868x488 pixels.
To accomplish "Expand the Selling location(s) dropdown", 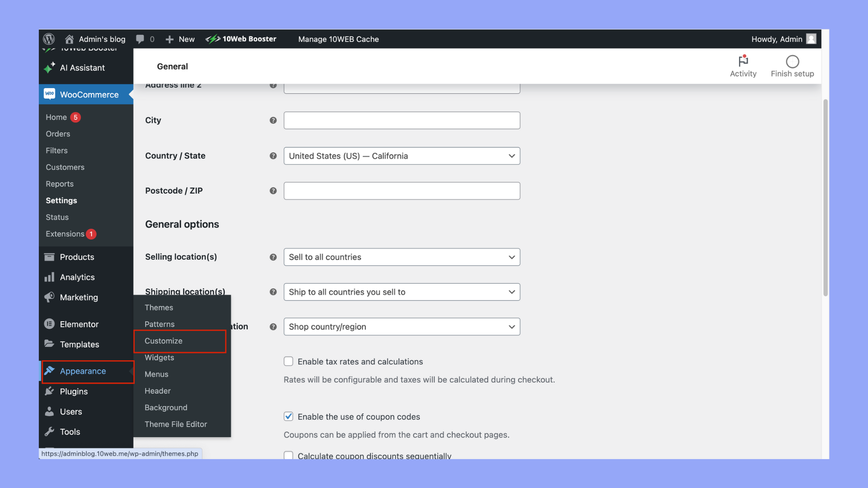I will point(401,257).
